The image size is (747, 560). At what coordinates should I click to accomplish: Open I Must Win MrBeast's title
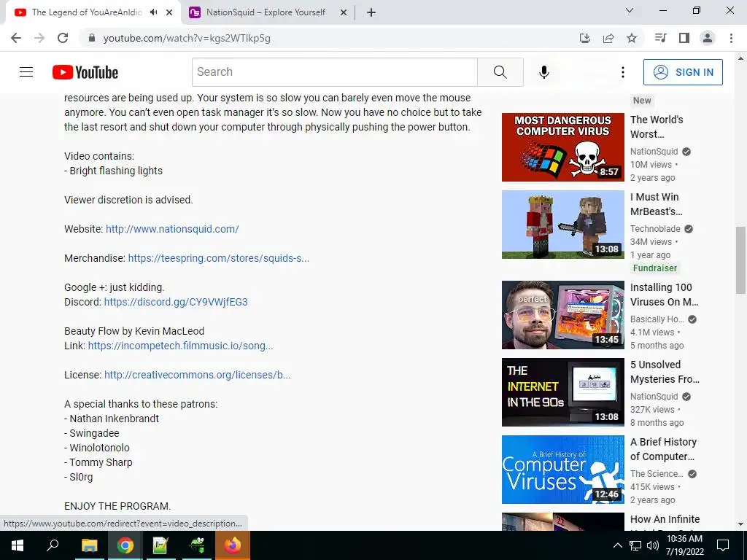pos(656,204)
